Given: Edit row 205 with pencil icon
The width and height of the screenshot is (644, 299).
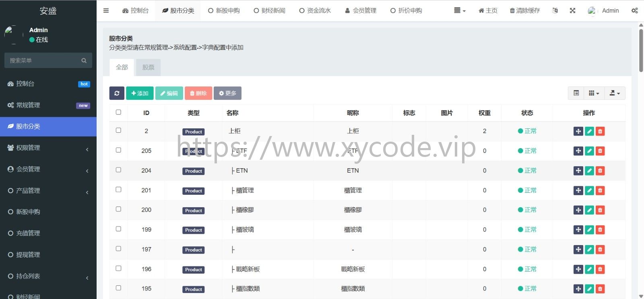Looking at the screenshot, I should [589, 151].
